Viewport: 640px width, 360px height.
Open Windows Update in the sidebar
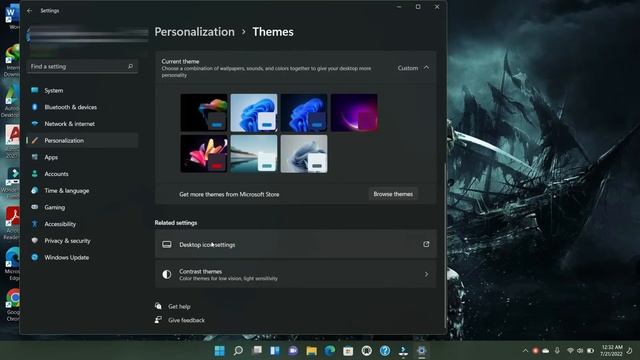coord(82,258)
